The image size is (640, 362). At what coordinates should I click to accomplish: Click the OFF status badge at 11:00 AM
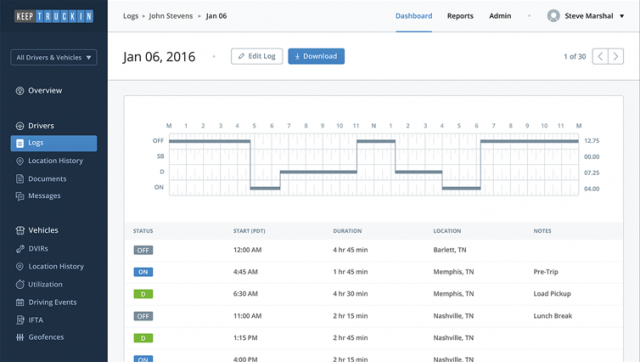click(143, 316)
